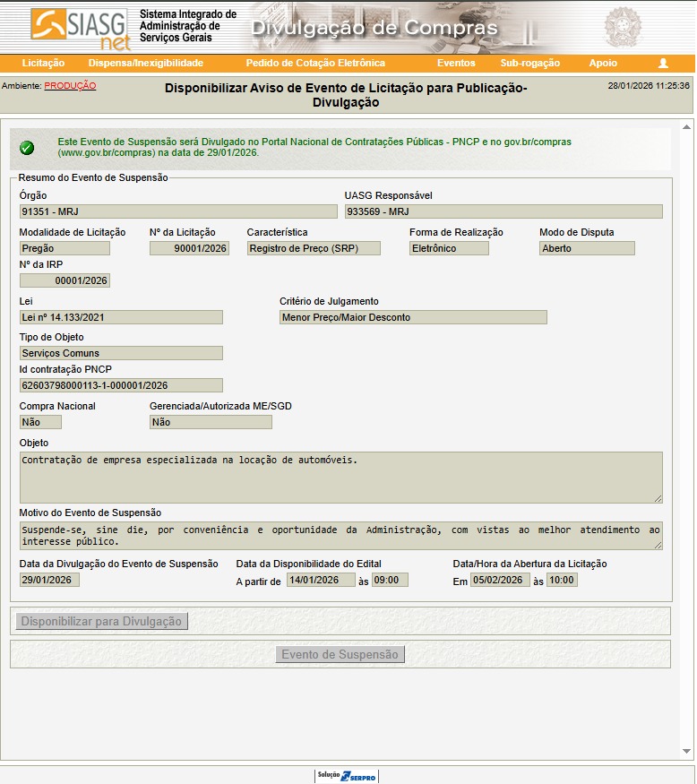Screen dimensions: 697x784
Task: Click in the Objeto text area
Action: click(x=340, y=477)
